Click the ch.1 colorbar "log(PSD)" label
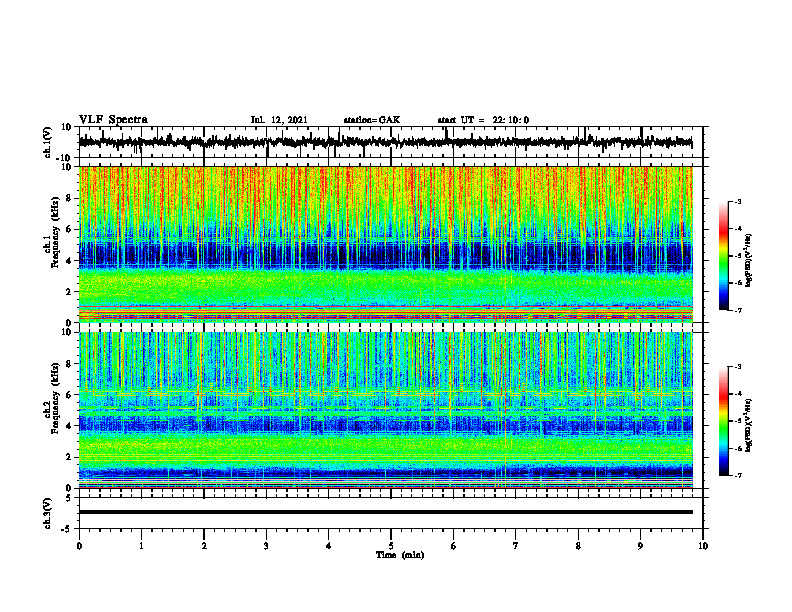Viewport: 792px width, 612px height. coord(748,261)
